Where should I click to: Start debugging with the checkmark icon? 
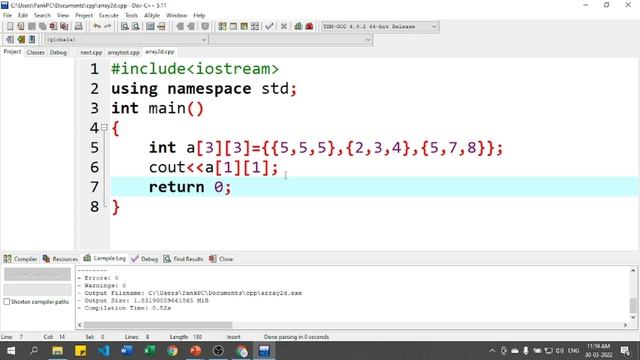point(269,27)
